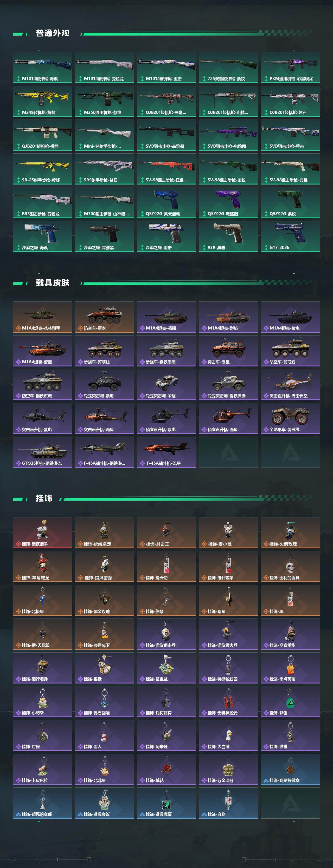Select the M1A4坦克-丛林猎手 vehicle skin
This screenshot has height=868, width=333.
coord(42,317)
